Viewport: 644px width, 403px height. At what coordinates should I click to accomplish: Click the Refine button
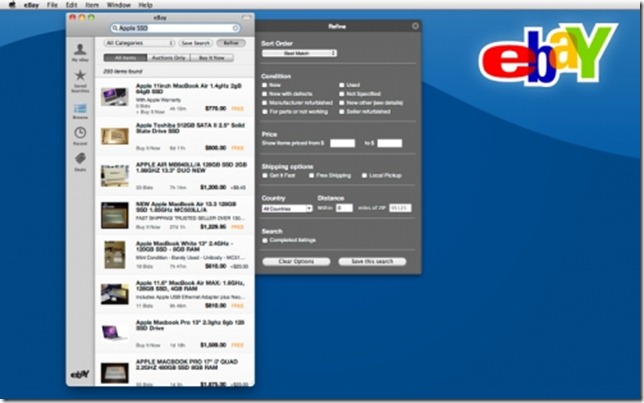[x=231, y=43]
